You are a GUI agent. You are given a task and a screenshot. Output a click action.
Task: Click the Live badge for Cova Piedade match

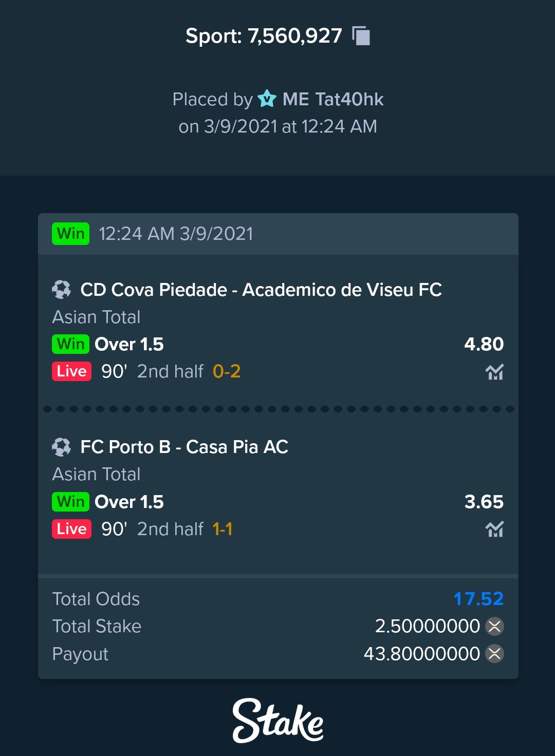pos(71,371)
